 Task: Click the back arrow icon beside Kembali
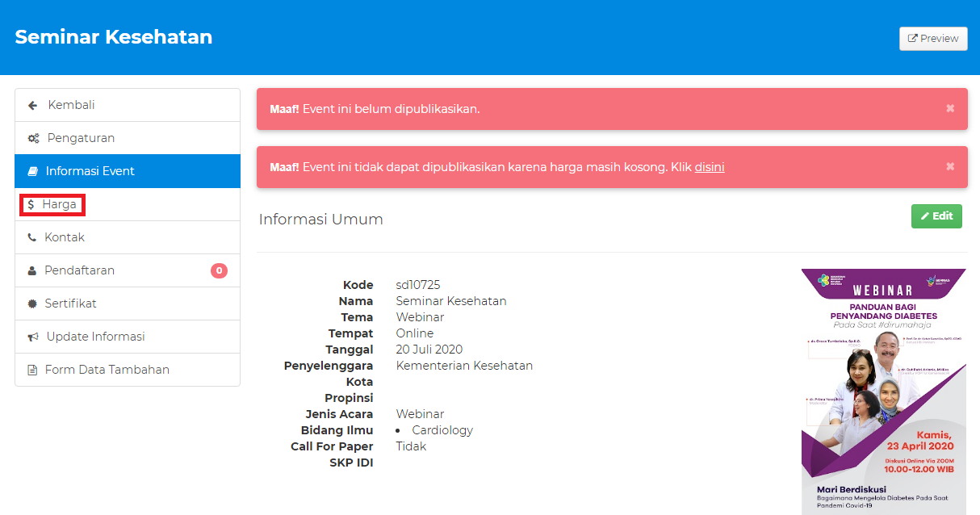pos(33,106)
